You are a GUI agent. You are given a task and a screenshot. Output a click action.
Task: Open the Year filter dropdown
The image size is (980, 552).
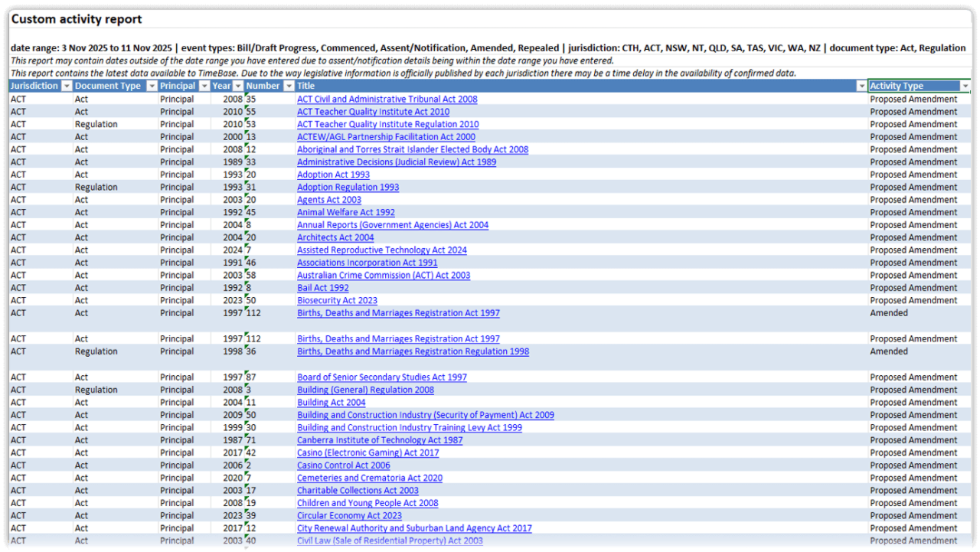point(237,86)
